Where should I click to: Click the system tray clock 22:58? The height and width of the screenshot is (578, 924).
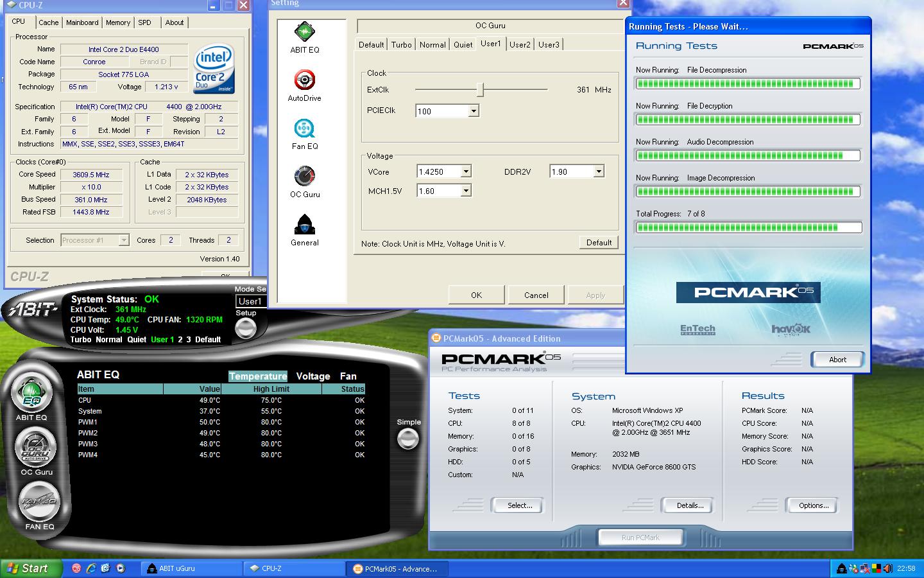(906, 568)
